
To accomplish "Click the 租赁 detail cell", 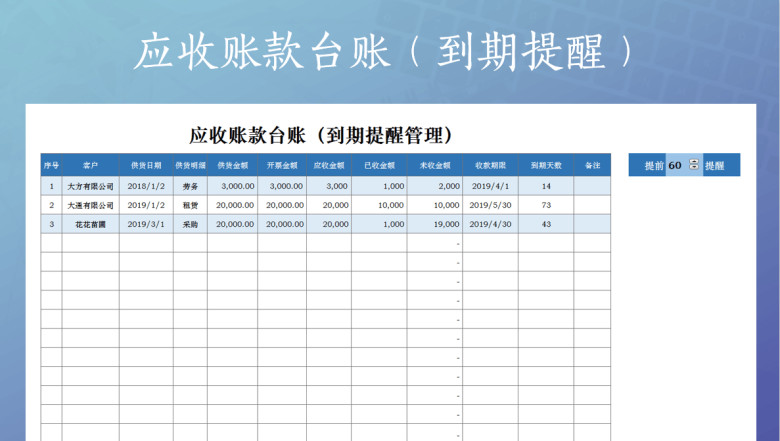I will coord(191,205).
